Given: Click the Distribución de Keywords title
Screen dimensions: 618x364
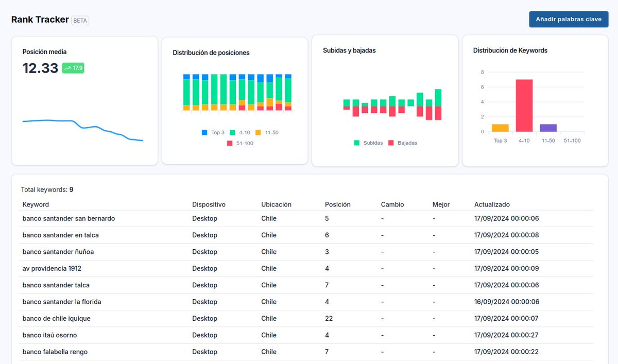Looking at the screenshot, I should (x=510, y=50).
